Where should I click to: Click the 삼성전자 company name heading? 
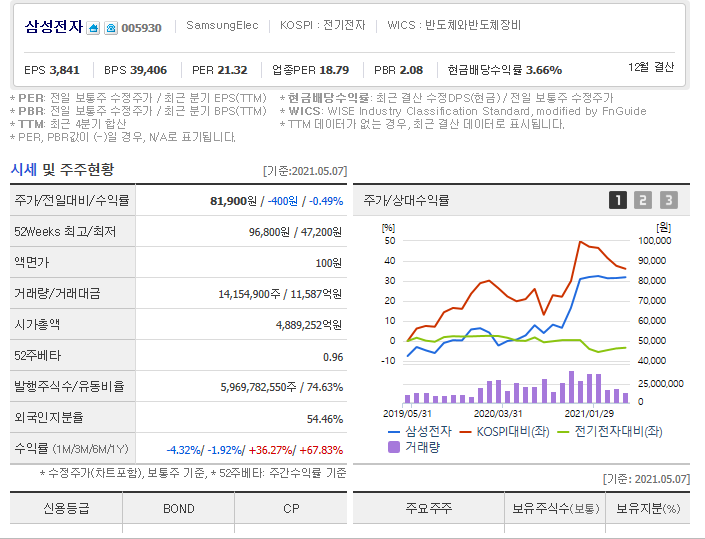pos(54,27)
